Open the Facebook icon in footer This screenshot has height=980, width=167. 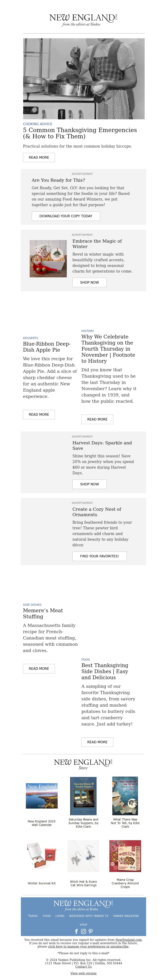76,931
